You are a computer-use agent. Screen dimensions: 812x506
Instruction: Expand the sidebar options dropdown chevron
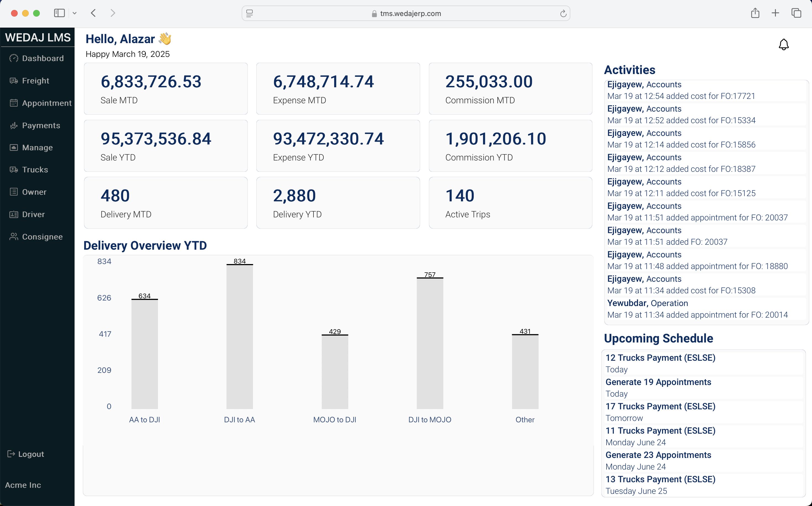75,13
